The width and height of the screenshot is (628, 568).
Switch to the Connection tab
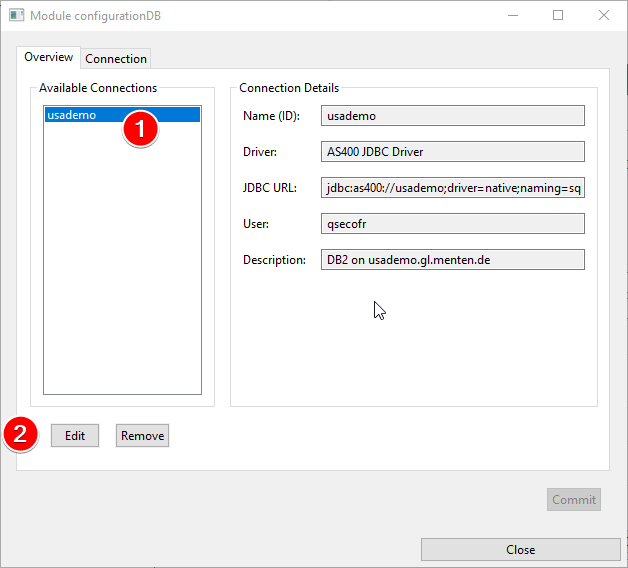[116, 58]
